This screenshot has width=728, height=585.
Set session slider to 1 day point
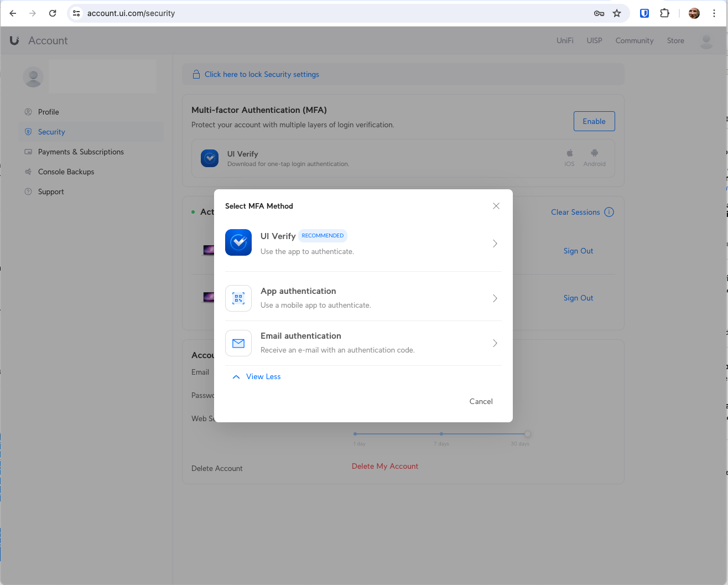[355, 434]
